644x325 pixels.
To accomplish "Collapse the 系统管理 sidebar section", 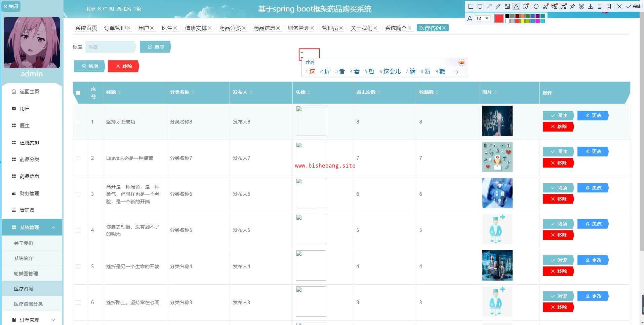I will coord(53,227).
